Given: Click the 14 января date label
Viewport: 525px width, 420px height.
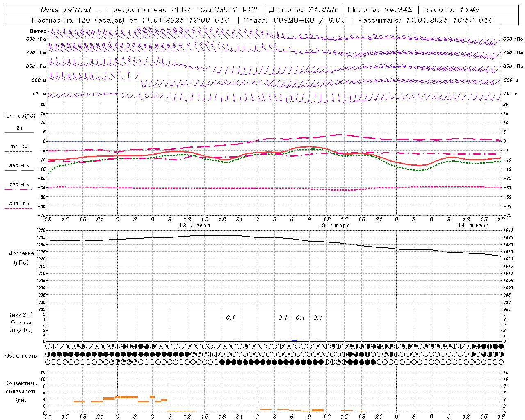Looking at the screenshot, I should (x=473, y=226).
